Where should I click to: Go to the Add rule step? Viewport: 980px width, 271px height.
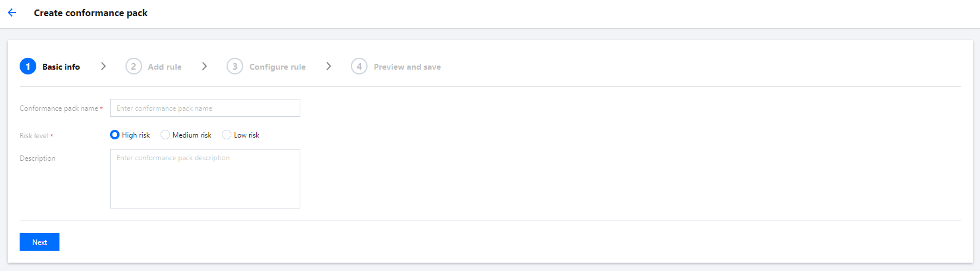[x=165, y=67]
